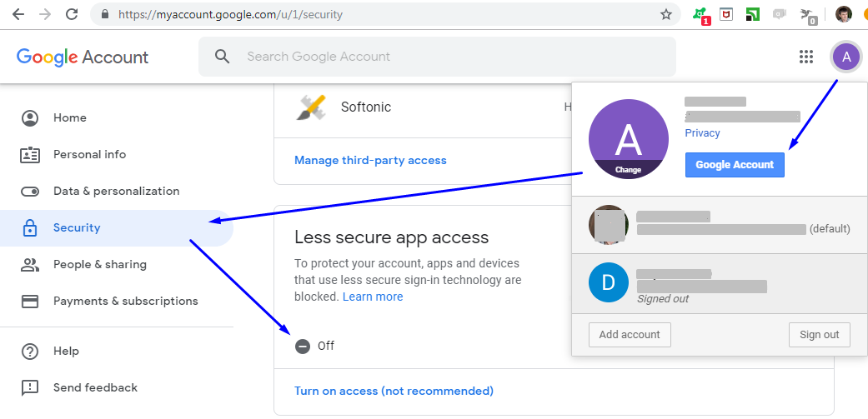
Task: Open Manage third-party access link
Action: coord(370,160)
